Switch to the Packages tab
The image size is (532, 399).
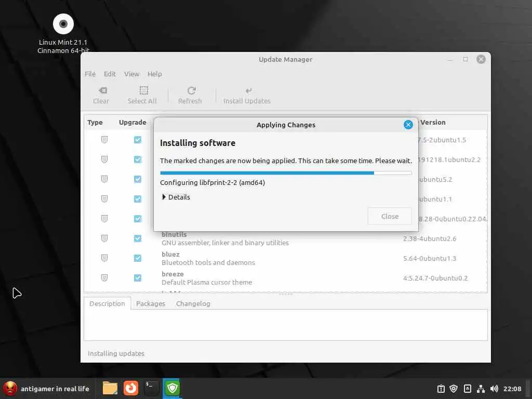[x=150, y=303]
